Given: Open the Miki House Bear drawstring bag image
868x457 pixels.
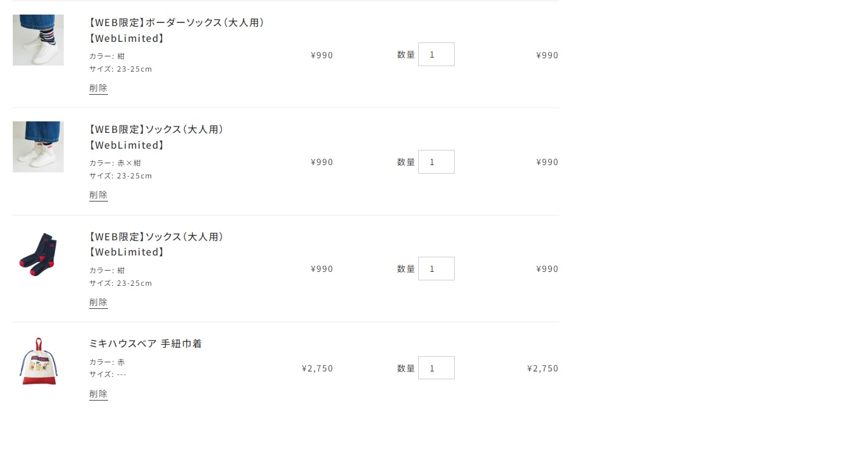Looking at the screenshot, I should point(38,361).
